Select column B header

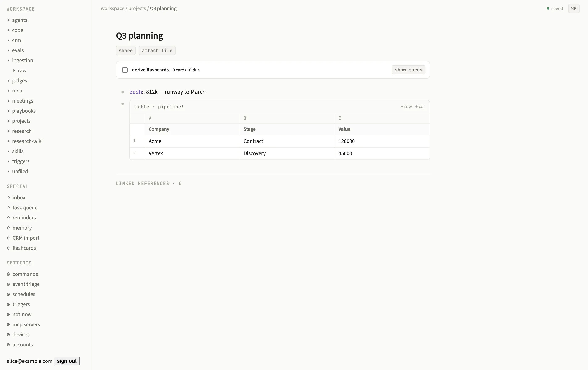pos(287,118)
